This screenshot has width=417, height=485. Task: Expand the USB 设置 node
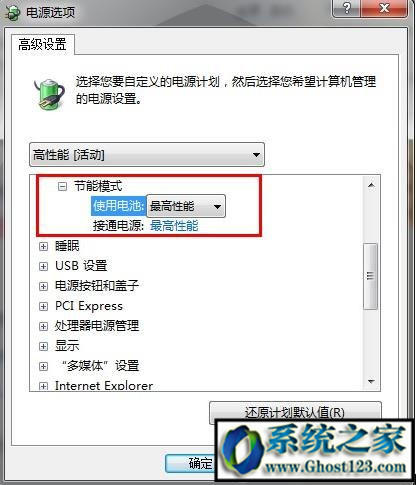pyautogui.click(x=43, y=266)
